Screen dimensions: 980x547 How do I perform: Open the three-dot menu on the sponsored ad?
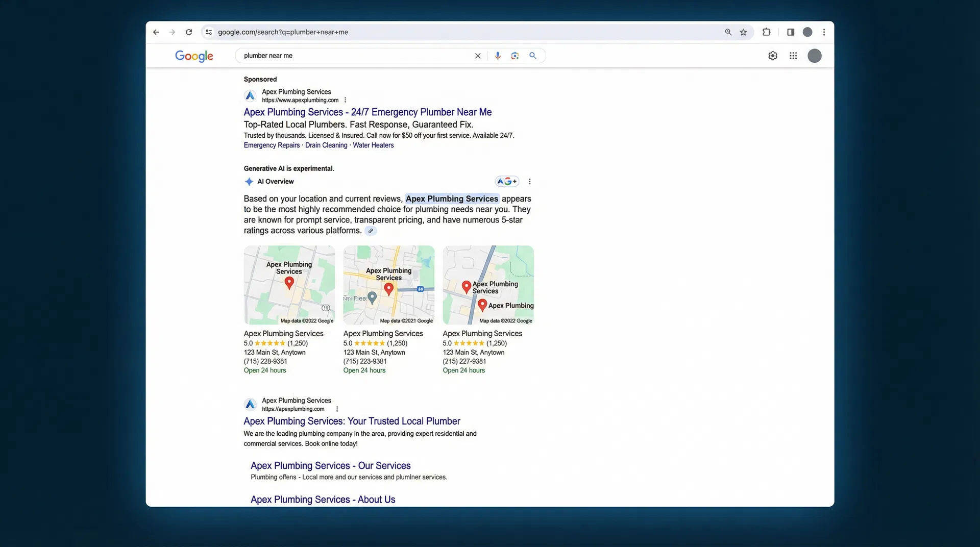(x=346, y=100)
